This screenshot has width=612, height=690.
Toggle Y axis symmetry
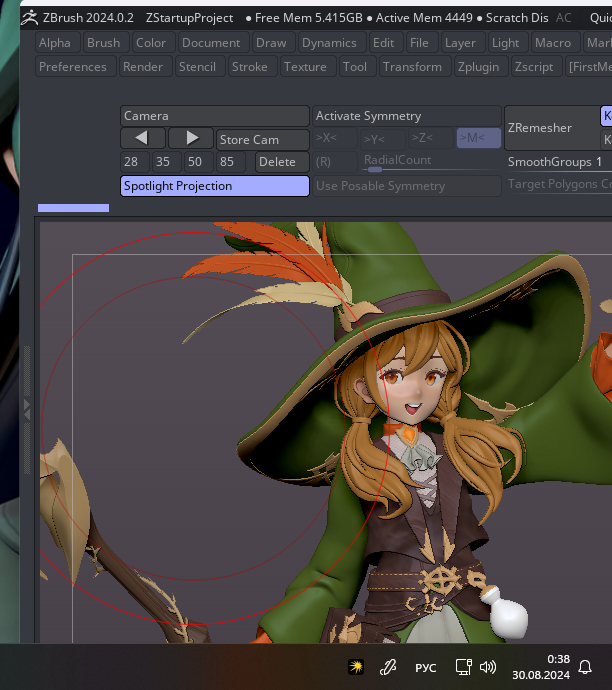point(383,138)
